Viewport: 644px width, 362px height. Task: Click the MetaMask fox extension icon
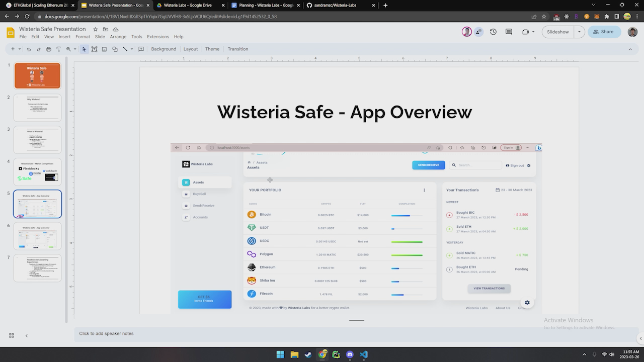(x=597, y=17)
